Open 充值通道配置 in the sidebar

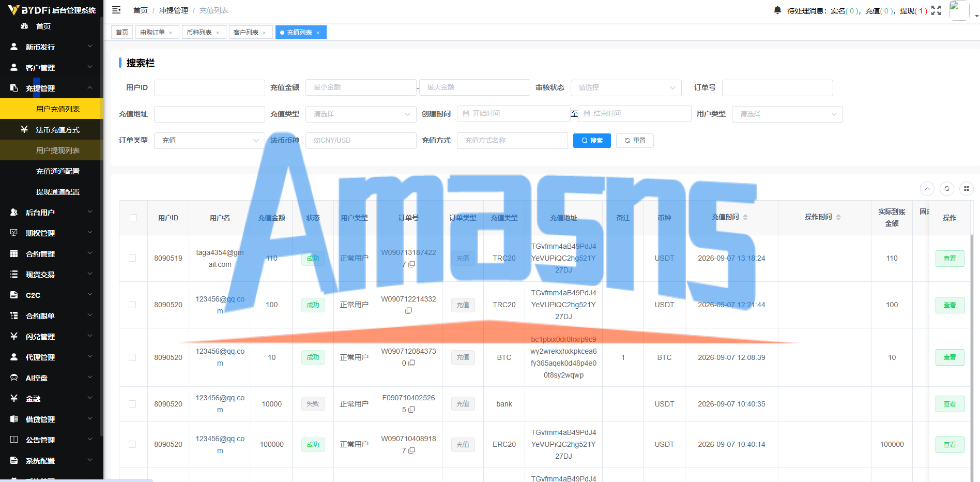point(52,171)
